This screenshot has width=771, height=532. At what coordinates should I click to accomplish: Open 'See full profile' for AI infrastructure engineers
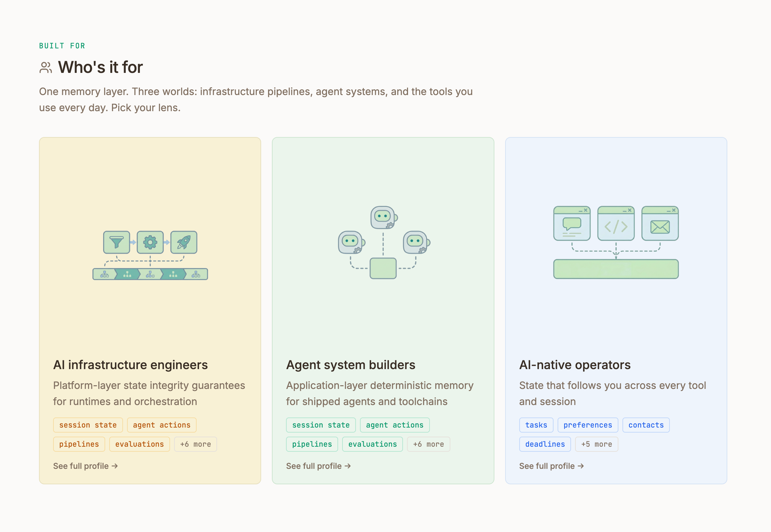pyautogui.click(x=85, y=466)
